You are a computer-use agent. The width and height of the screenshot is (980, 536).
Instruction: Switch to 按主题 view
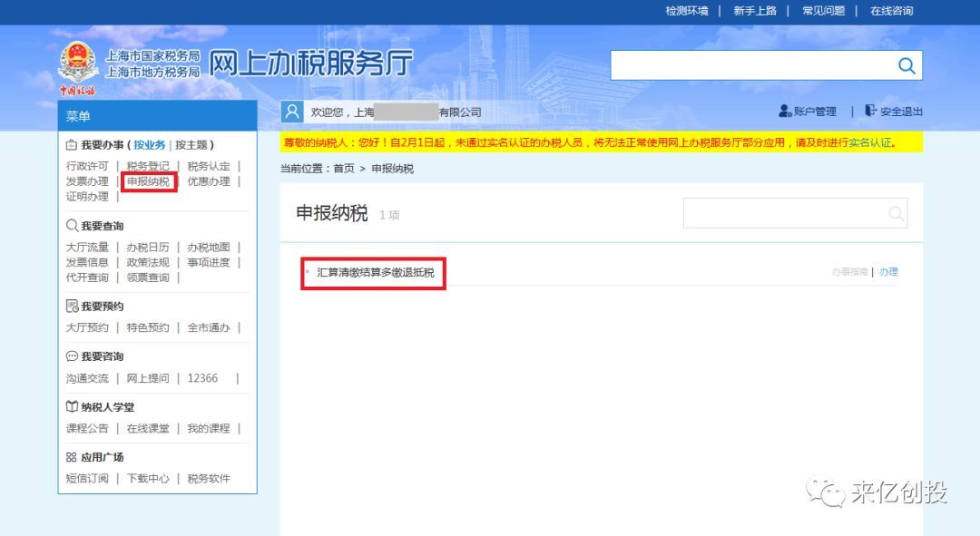(x=191, y=145)
